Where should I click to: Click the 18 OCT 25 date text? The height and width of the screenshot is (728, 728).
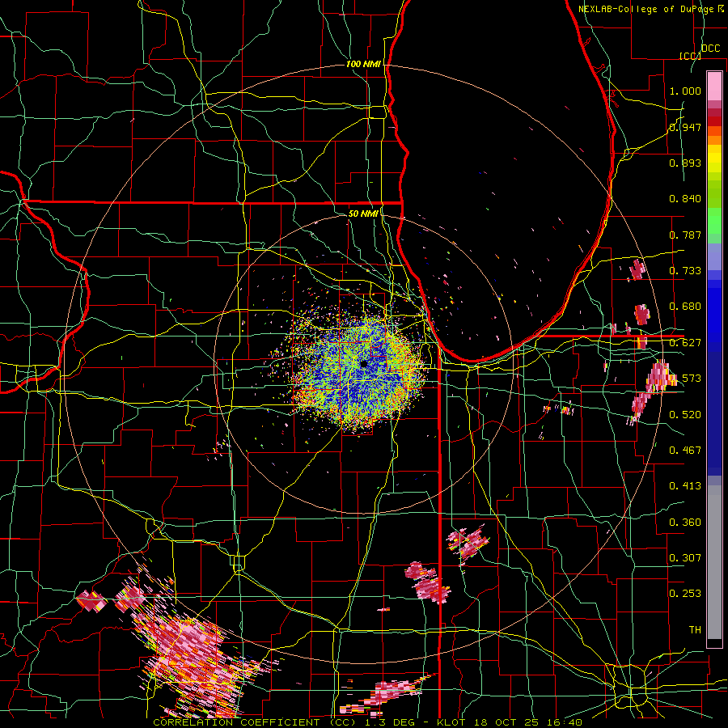[507, 722]
